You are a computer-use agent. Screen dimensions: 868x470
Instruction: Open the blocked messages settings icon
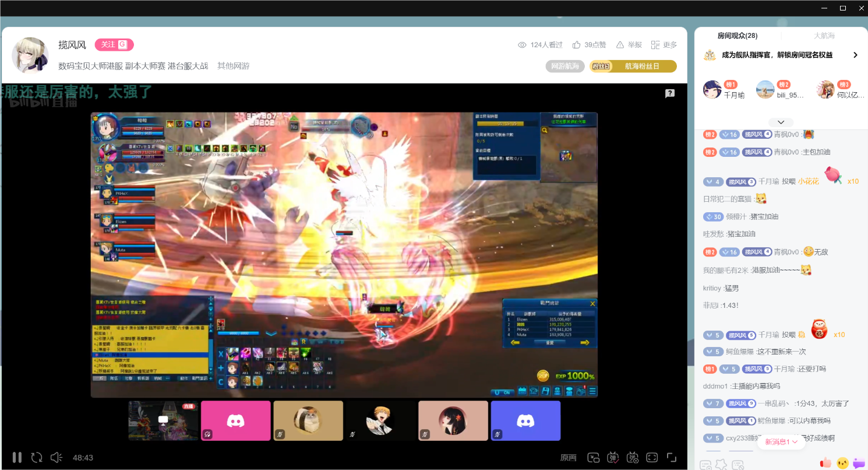[738, 465]
